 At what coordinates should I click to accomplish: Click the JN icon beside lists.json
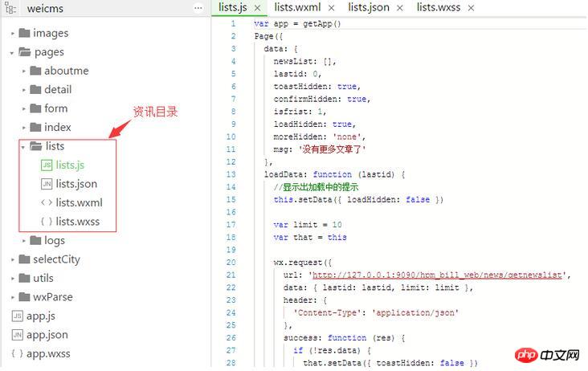click(x=47, y=184)
